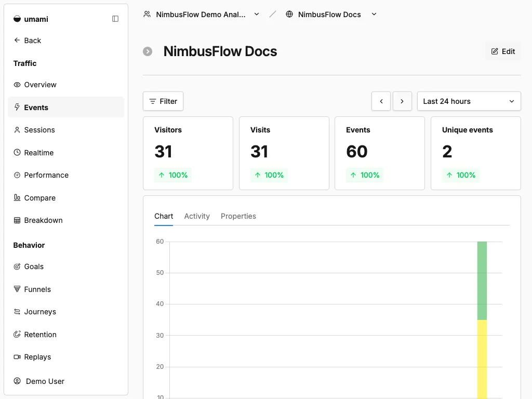Viewport: 532px width, 399px height.
Task: Switch to the Properties tab
Action: pyautogui.click(x=238, y=216)
